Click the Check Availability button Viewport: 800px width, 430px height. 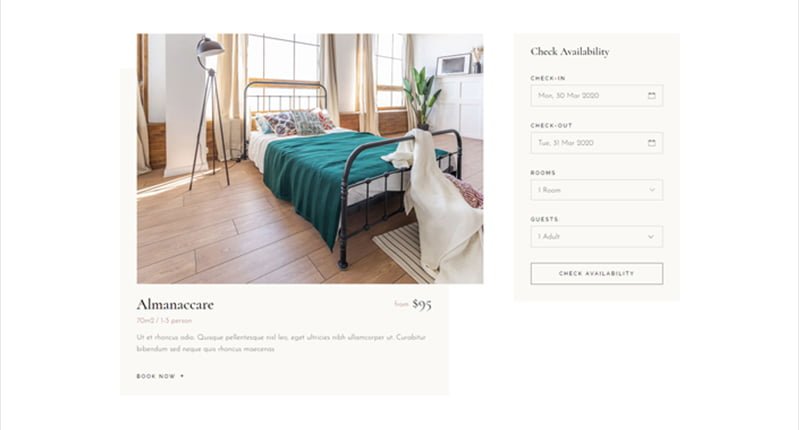click(x=597, y=274)
